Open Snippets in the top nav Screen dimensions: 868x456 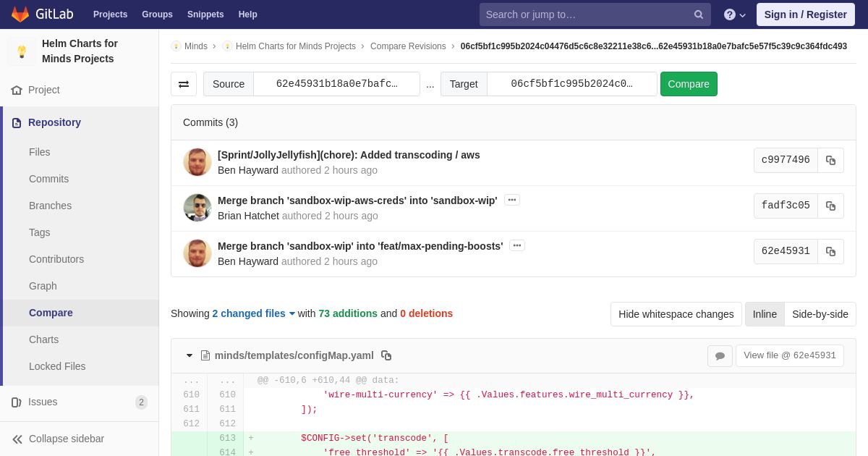tap(205, 14)
